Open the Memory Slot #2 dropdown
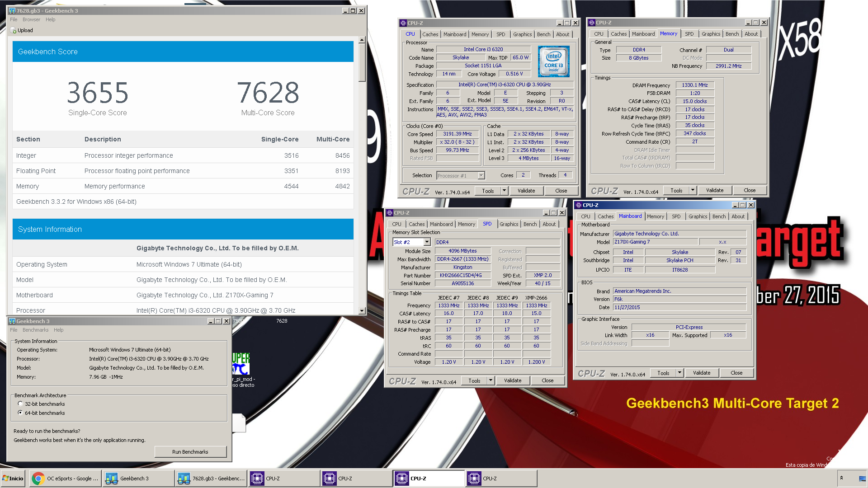The height and width of the screenshot is (488, 868). [x=427, y=243]
